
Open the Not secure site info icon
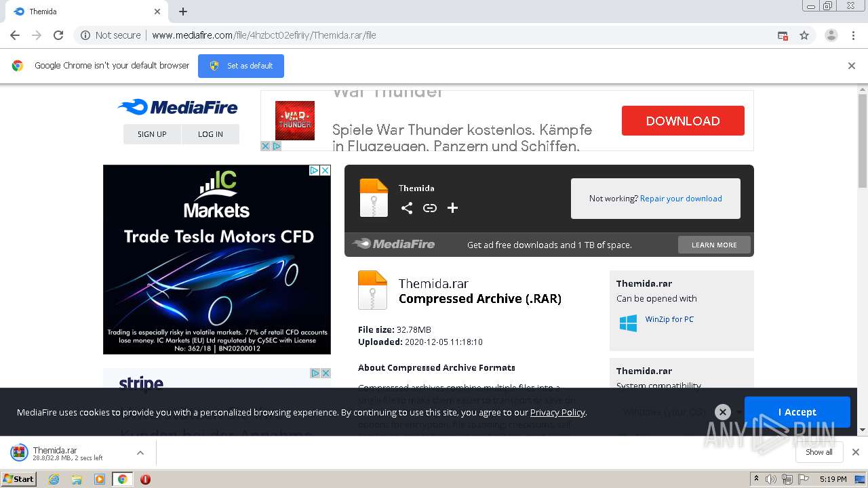tap(85, 35)
